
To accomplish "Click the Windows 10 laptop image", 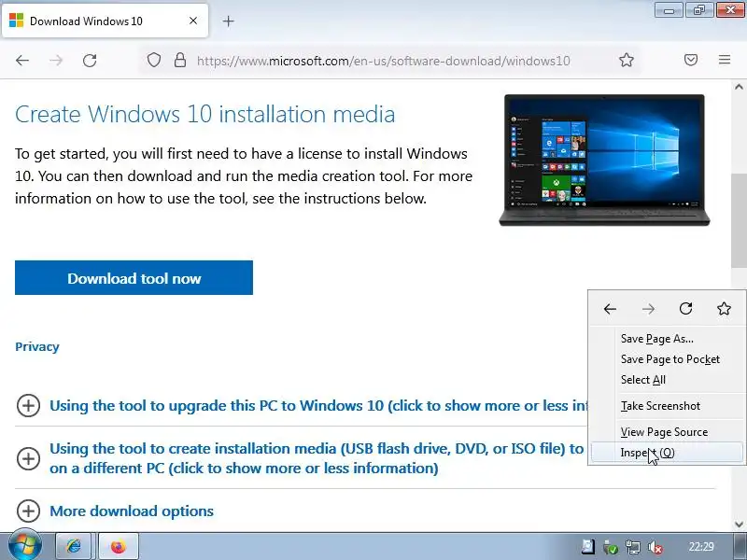I will click(x=604, y=160).
